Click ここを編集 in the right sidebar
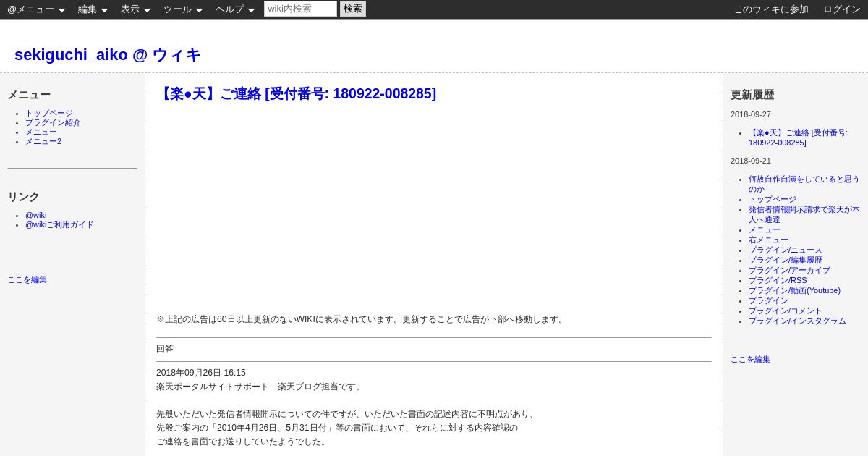This screenshot has width=868, height=456. (x=750, y=359)
